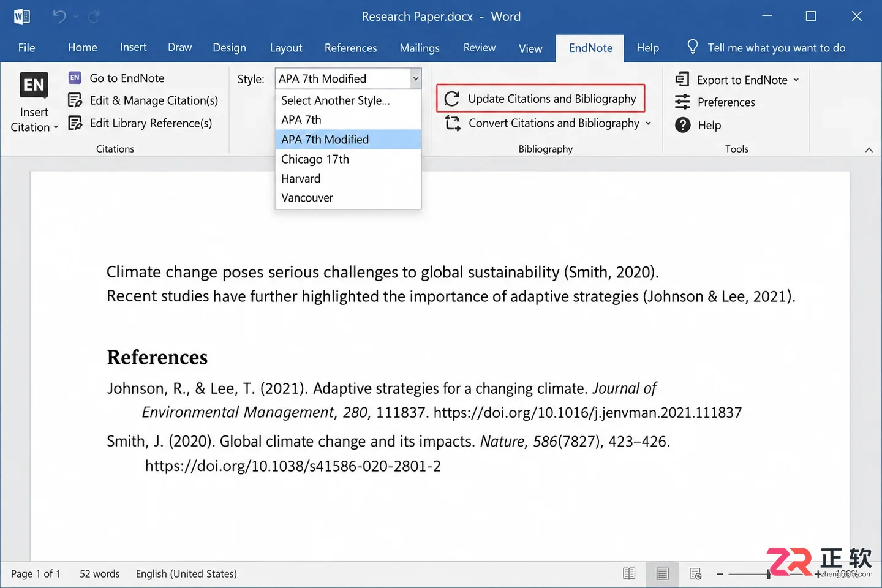Viewport: 882px width, 588px height.
Task: Open EndNote Help in Tools group
Action: click(698, 125)
